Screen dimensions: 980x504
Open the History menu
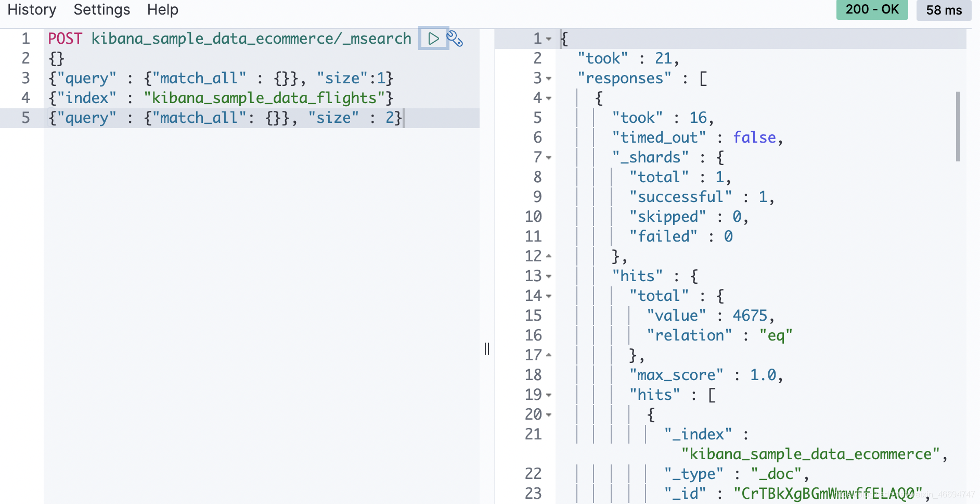pyautogui.click(x=32, y=9)
